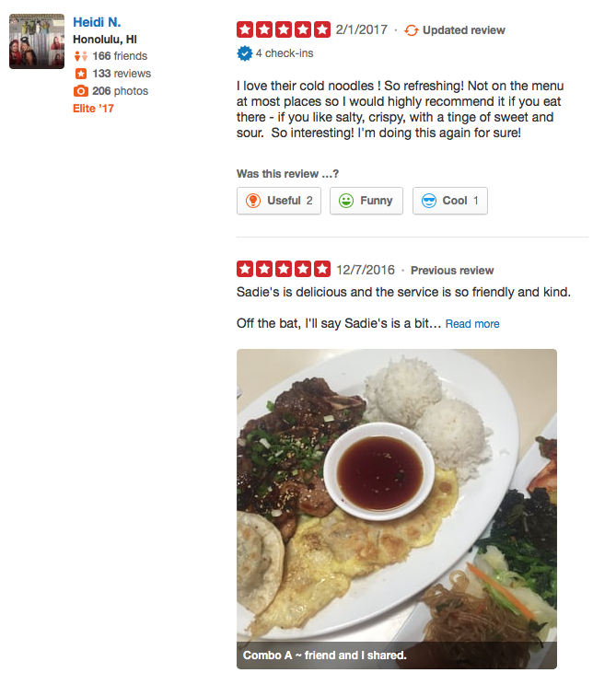Viewport: 616px width, 696px height.
Task: Expand previous review with Read more
Action: (472, 324)
